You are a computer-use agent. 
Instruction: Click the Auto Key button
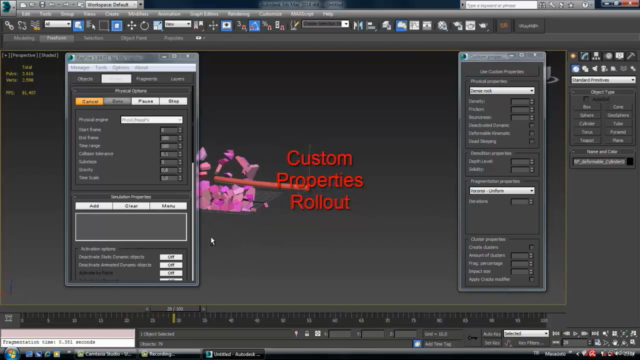click(x=492, y=334)
